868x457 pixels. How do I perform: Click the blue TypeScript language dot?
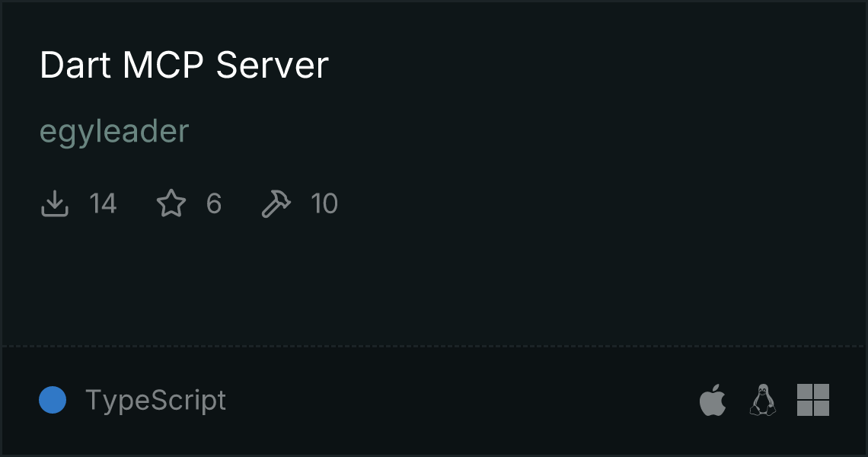point(53,400)
